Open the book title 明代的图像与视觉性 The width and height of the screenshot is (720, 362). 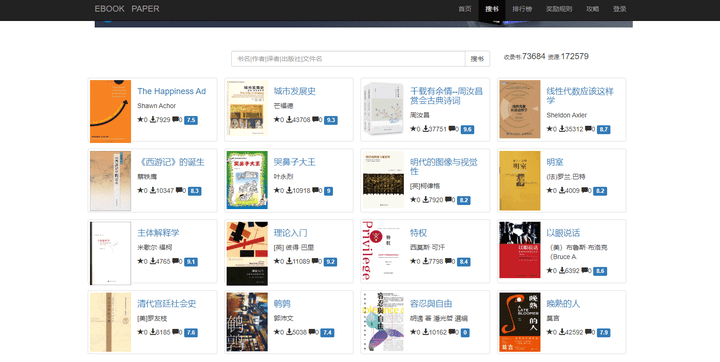pyautogui.click(x=444, y=166)
